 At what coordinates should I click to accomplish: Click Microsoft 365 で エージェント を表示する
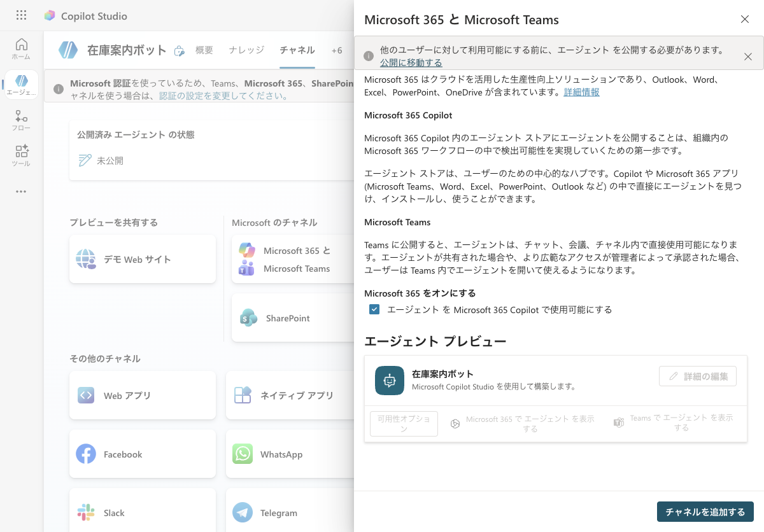coord(523,423)
